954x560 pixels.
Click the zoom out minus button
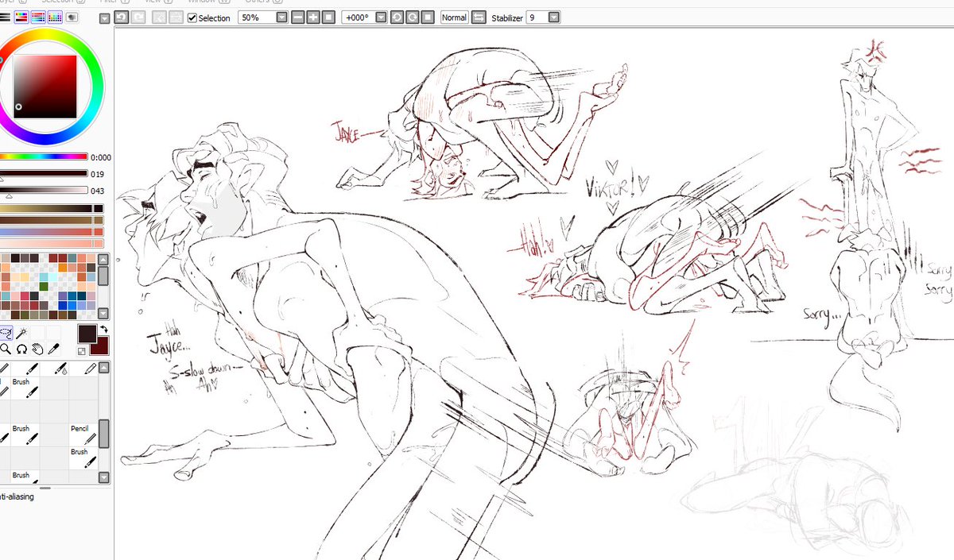(x=298, y=17)
